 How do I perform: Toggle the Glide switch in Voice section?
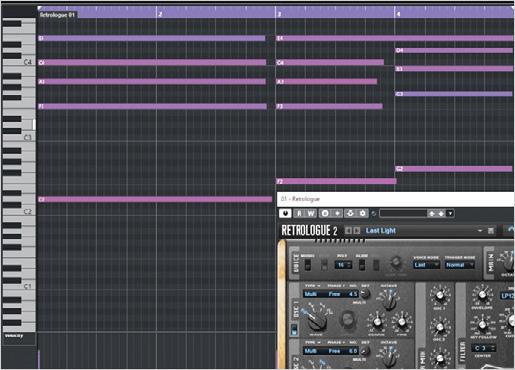362,265
